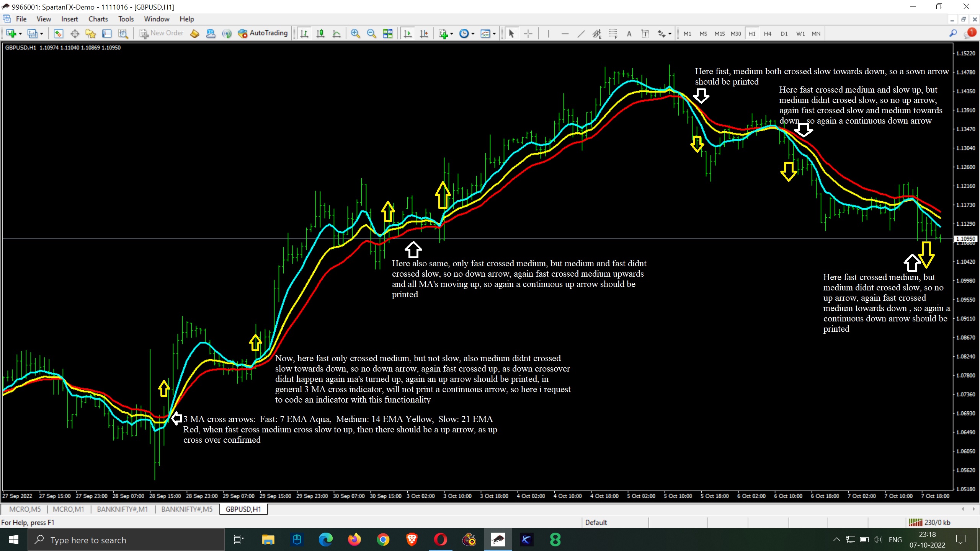Select the Draw trendline tool
The width and height of the screenshot is (980, 551).
point(581,34)
